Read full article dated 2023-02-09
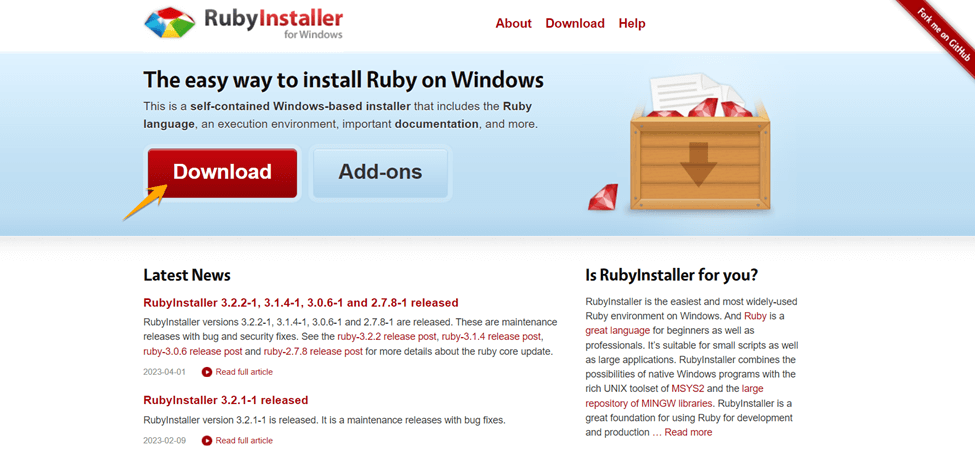 [x=244, y=441]
